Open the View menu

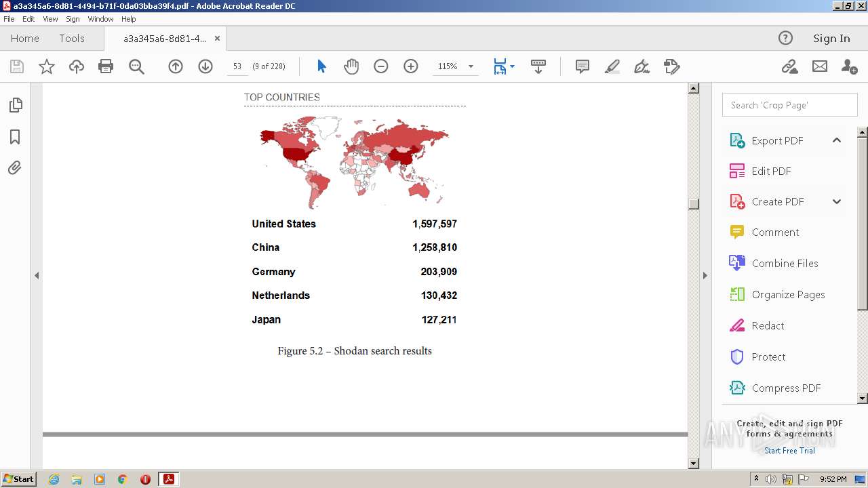(50, 19)
